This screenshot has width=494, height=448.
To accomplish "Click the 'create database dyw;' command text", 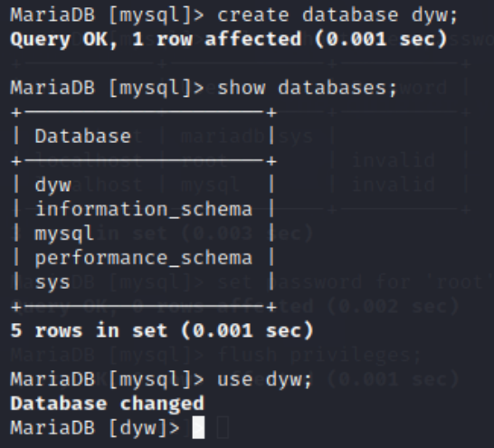I will coord(337,15).
